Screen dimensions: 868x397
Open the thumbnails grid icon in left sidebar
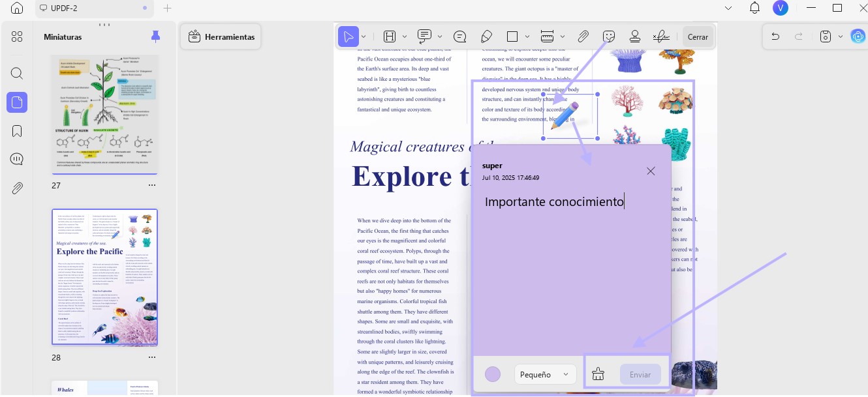17,37
